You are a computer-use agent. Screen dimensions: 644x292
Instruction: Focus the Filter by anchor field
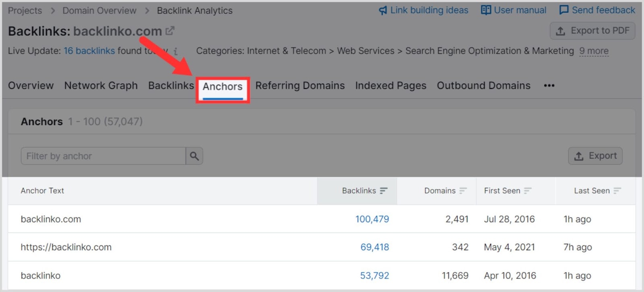(103, 156)
